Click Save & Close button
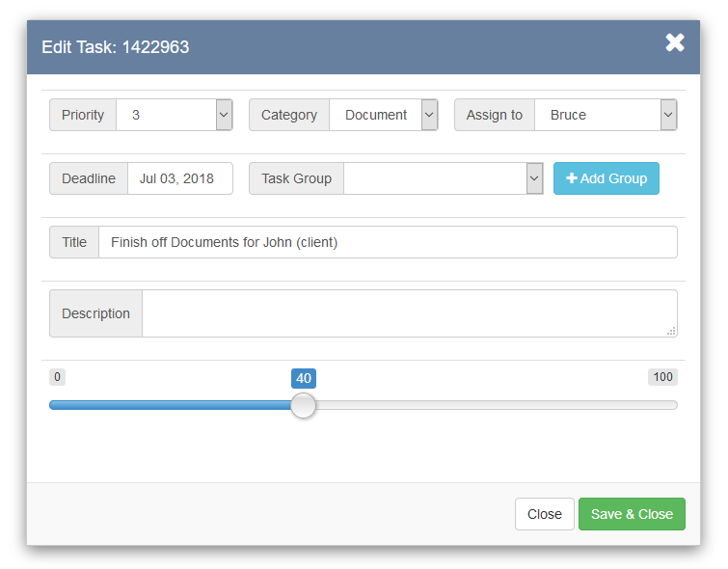Screen dimensions: 728x569 click(632, 514)
